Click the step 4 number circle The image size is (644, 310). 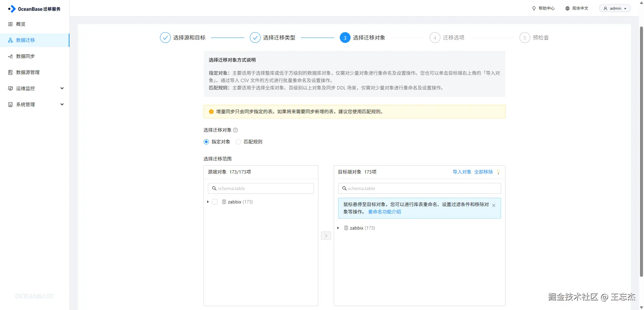tap(435, 38)
